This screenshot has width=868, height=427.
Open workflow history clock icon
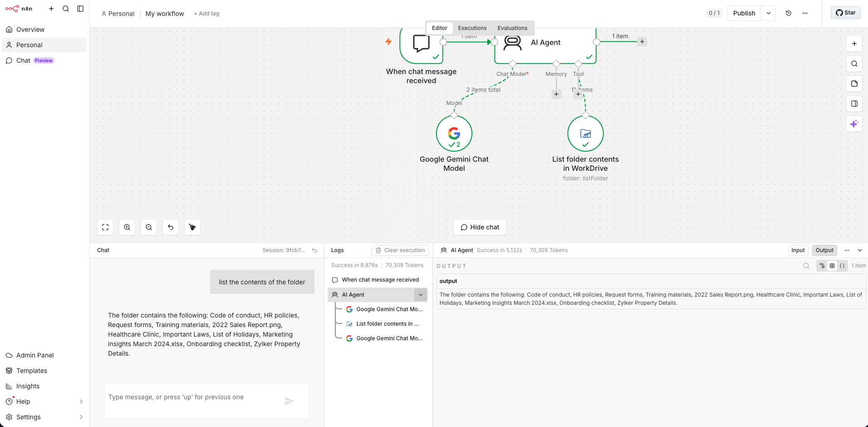pyautogui.click(x=789, y=13)
